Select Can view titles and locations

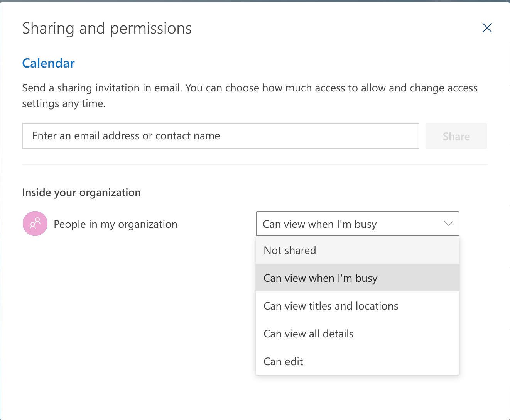pos(358,306)
